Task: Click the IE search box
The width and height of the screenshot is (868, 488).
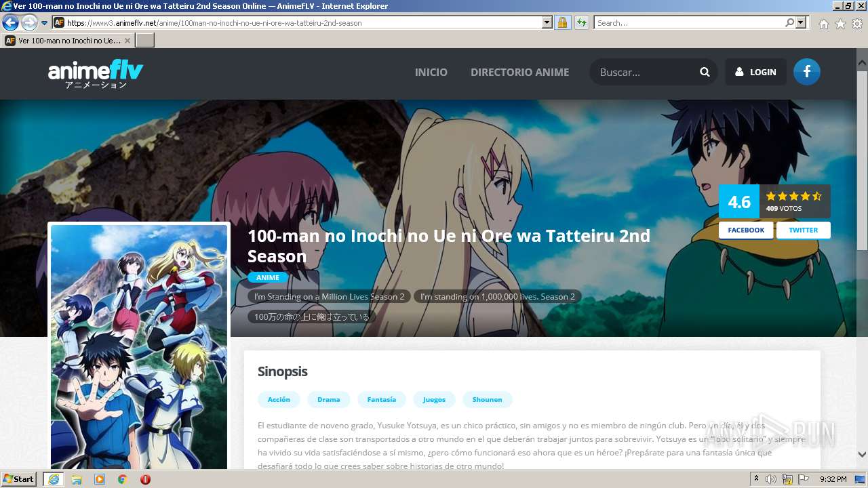Action: point(689,23)
